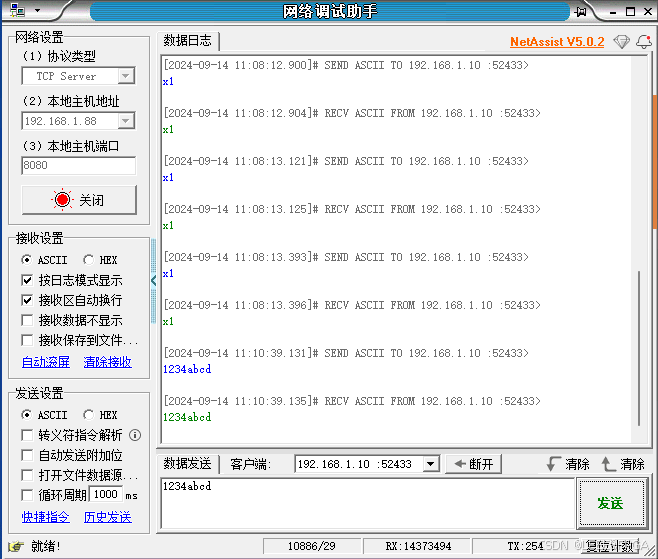Open the notification bell icon
658x559 pixels.
(644, 41)
